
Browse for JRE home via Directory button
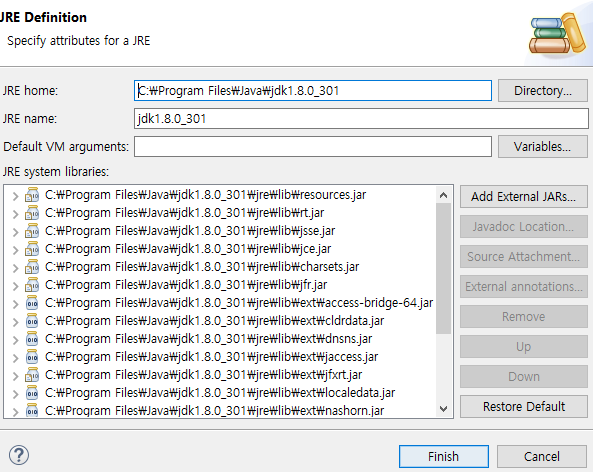(543, 91)
